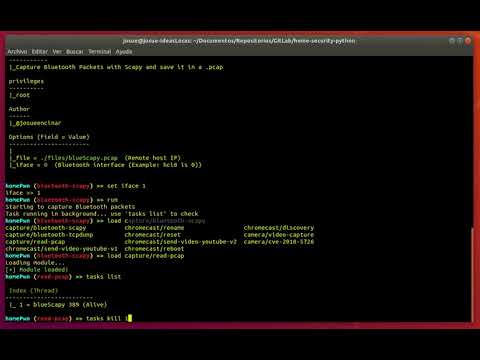
Task: Maximize the terminal window
Action: 460,41
